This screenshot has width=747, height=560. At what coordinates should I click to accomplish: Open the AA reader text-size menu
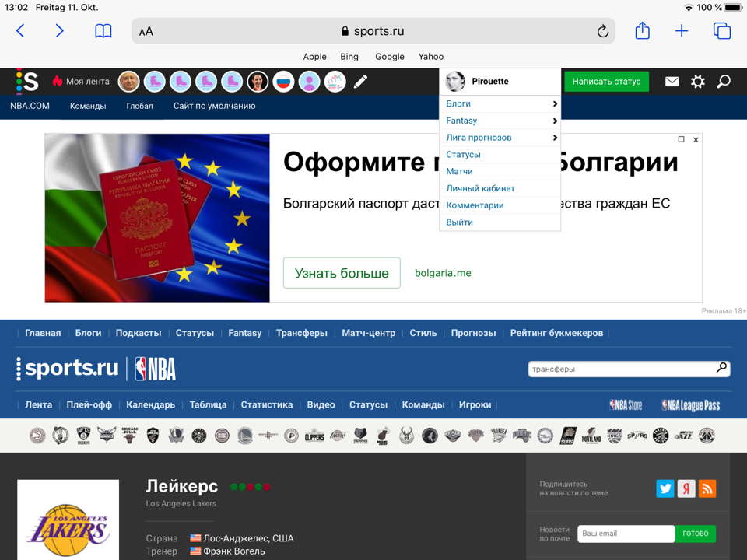click(146, 31)
